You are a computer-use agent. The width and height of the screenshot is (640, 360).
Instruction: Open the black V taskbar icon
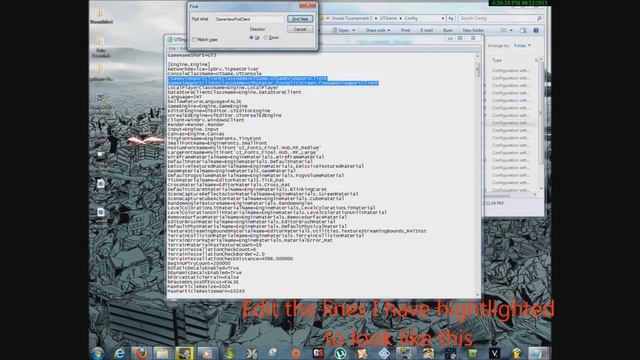(x=494, y=353)
